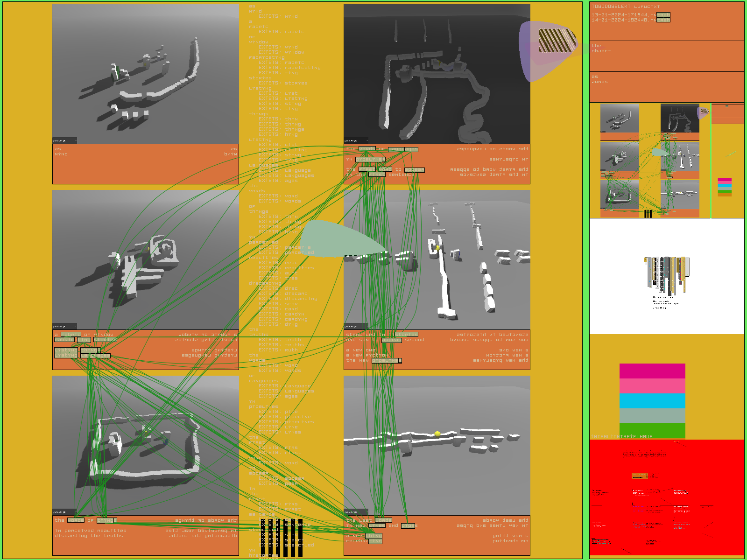
Task: Click the highlighted word "things" after "listing"
Action: coord(90,350)
